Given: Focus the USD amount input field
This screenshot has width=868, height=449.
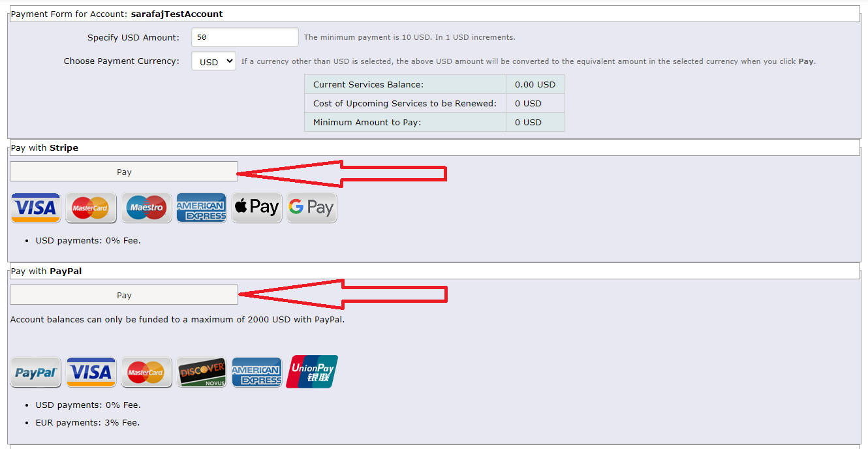Looking at the screenshot, I should 245,37.
